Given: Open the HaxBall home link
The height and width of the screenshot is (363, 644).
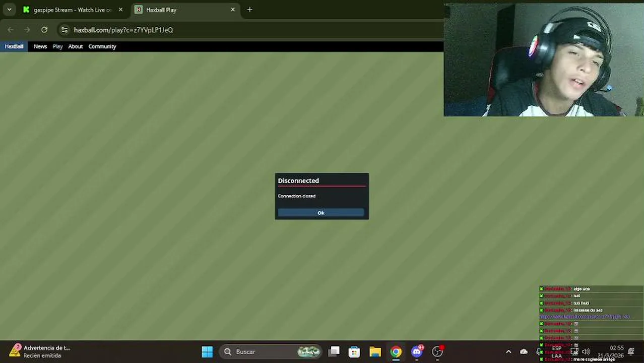Looking at the screenshot, I should pos(14,46).
